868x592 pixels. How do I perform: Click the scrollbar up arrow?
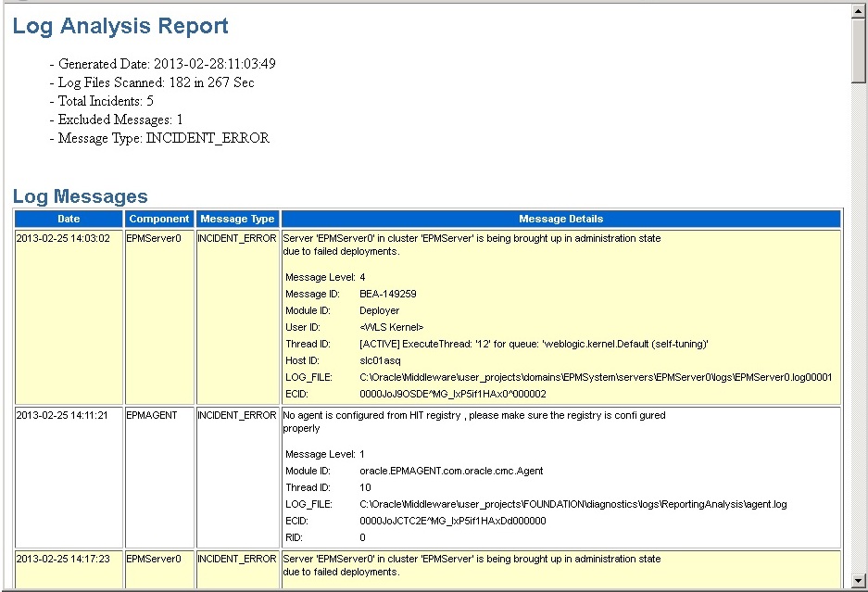click(859, 11)
